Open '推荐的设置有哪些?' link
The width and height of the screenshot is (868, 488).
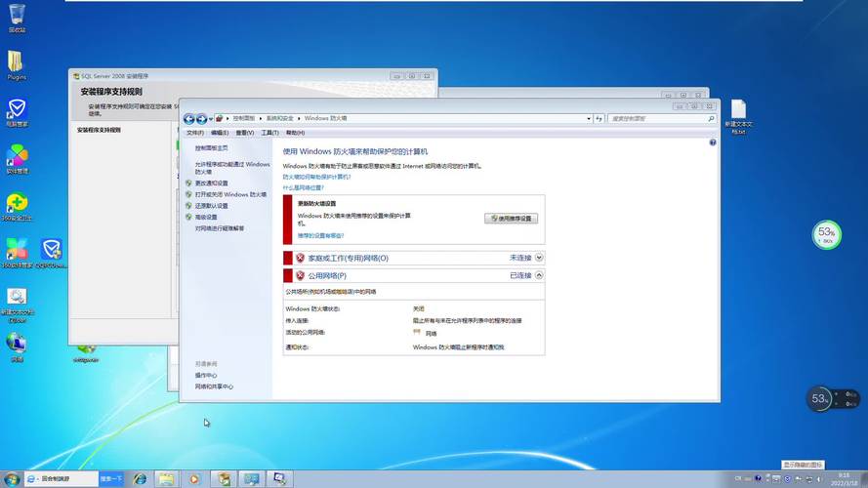point(320,235)
